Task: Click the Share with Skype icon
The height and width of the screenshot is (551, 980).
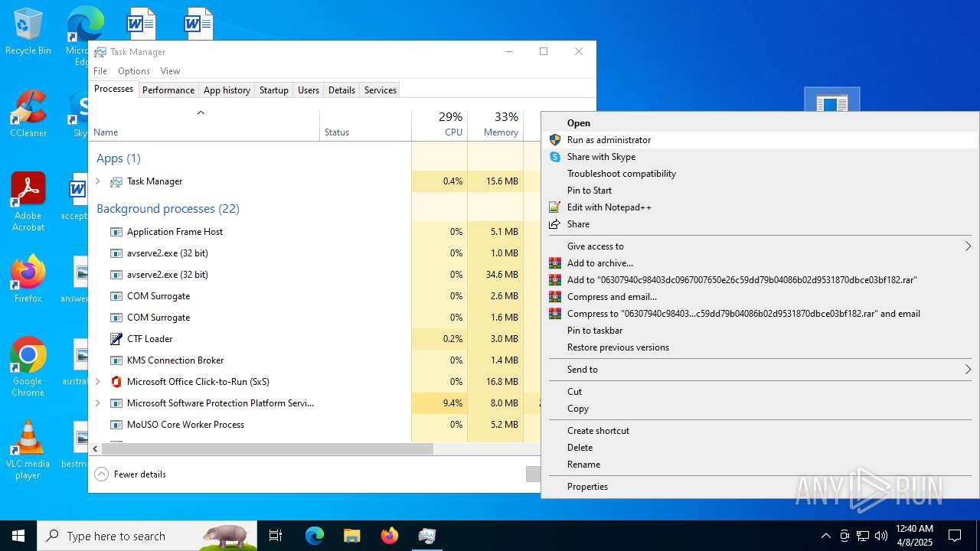Action: point(555,157)
